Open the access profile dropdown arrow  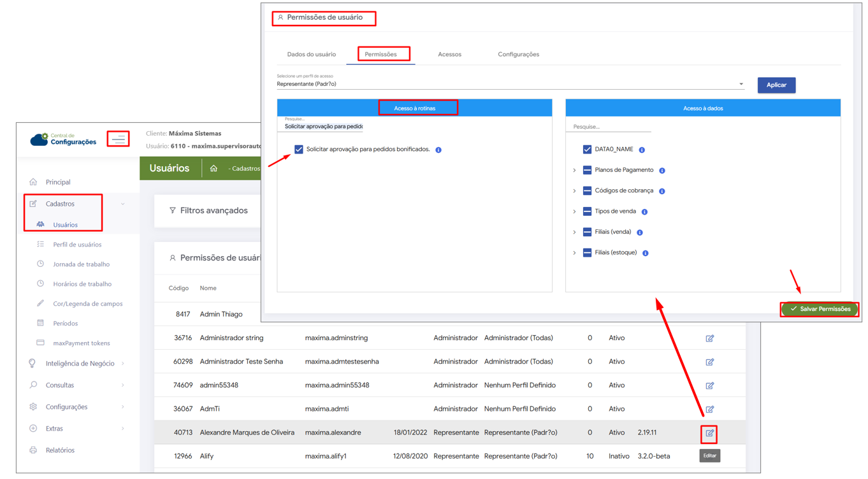(x=741, y=84)
